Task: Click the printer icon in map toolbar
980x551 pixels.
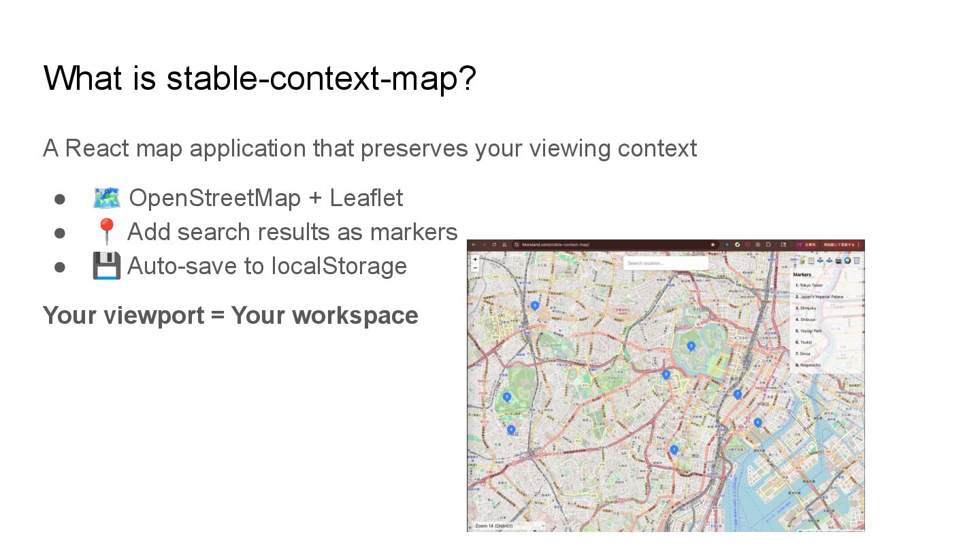Action: pyautogui.click(x=838, y=261)
